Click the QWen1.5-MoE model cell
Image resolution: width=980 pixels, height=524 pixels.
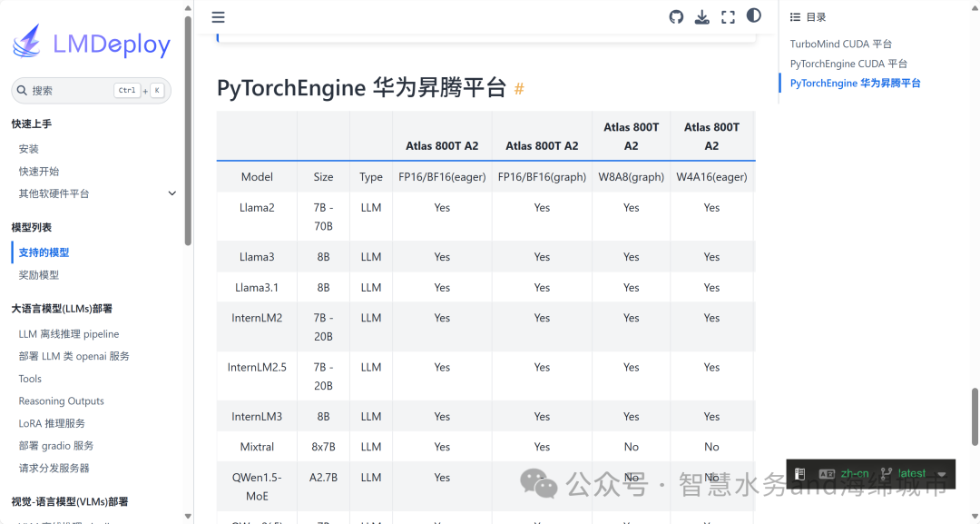coord(257,487)
